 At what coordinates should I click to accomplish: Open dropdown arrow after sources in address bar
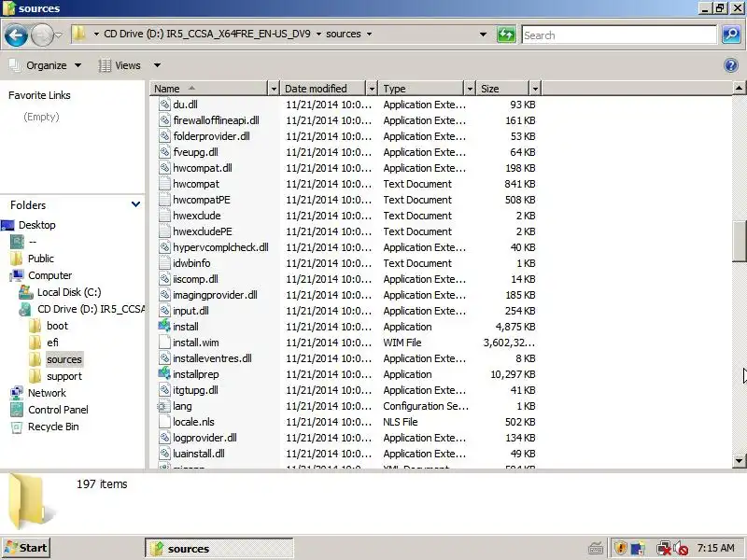coord(369,35)
